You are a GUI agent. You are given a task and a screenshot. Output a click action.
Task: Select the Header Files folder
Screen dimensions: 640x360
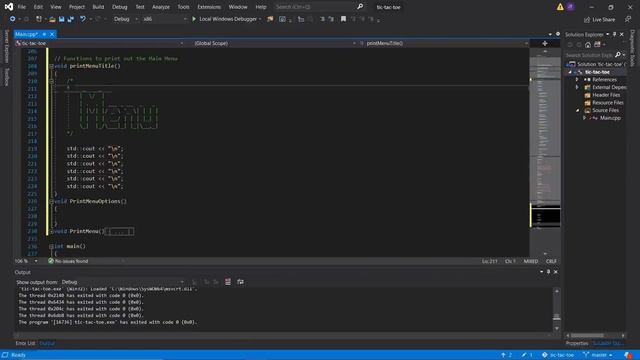(x=602, y=95)
